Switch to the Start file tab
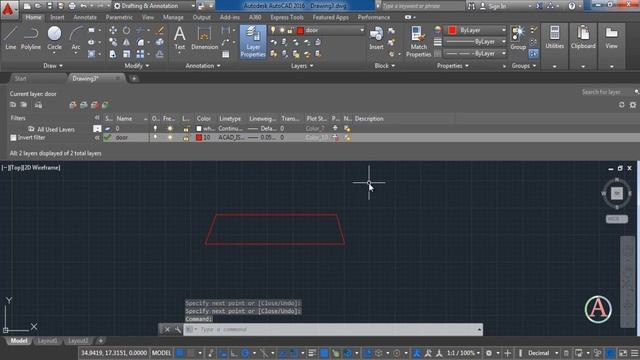Viewport: 640px width, 360px height. 20,78
